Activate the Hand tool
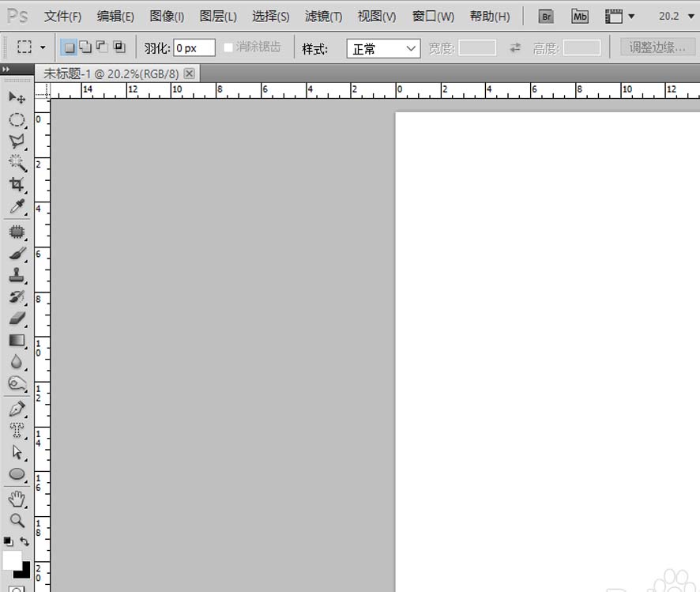The image size is (700, 592). (x=17, y=499)
